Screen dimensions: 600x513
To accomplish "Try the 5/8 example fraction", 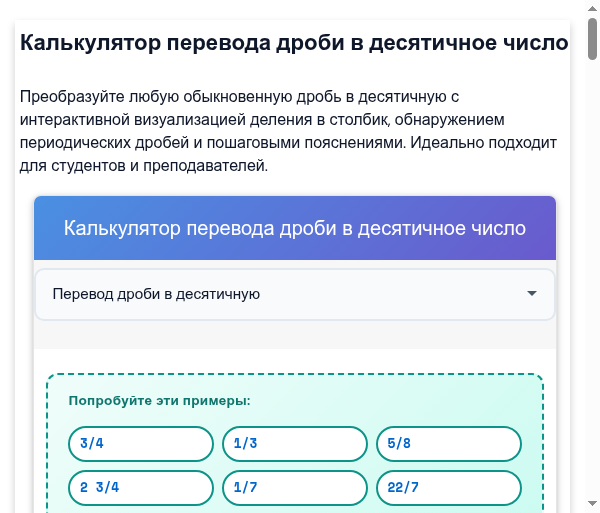I will coord(449,444).
